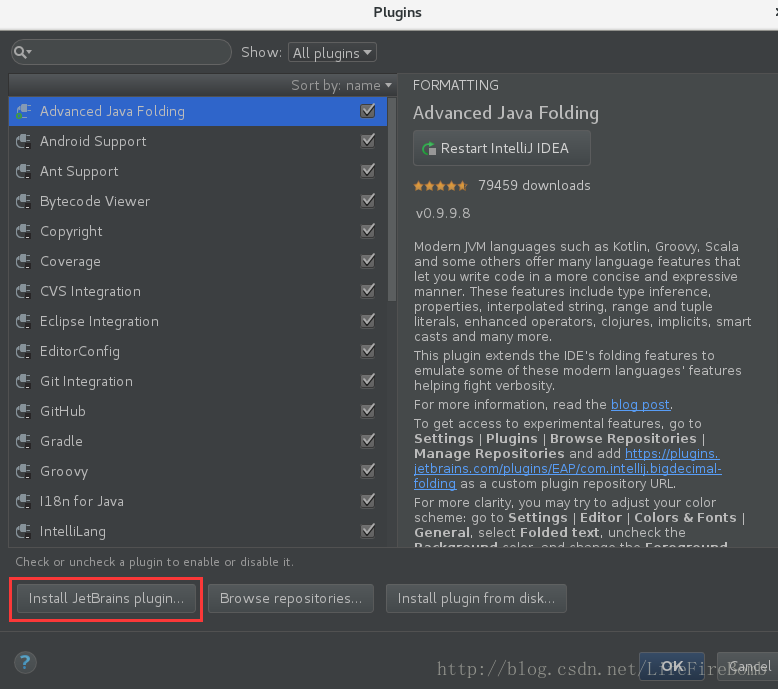Screen dimensions: 778x689
Task: Click the search magnifier icon
Action: [22, 52]
